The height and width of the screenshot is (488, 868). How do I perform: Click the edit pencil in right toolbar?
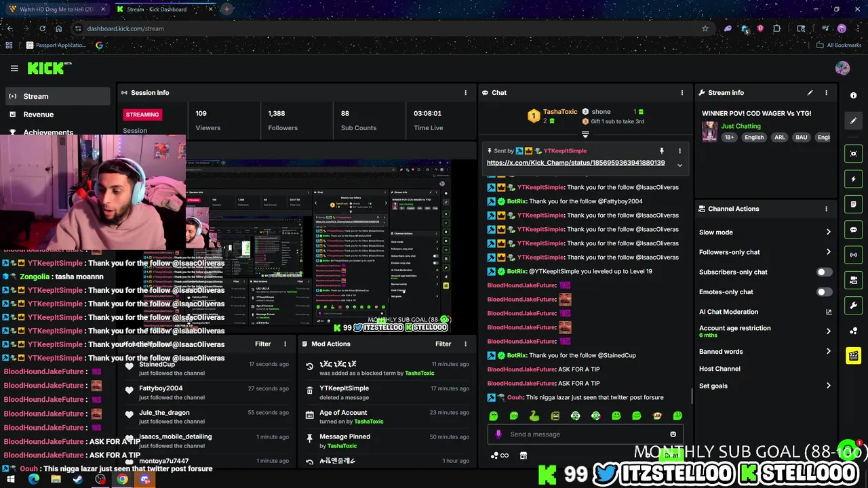coord(854,121)
